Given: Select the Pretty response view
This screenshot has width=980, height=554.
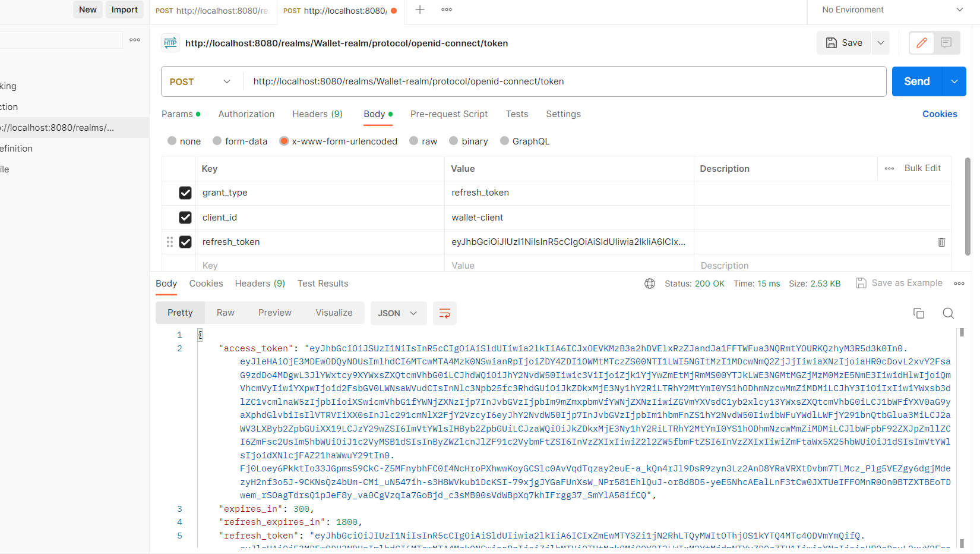Looking at the screenshot, I should pos(180,313).
